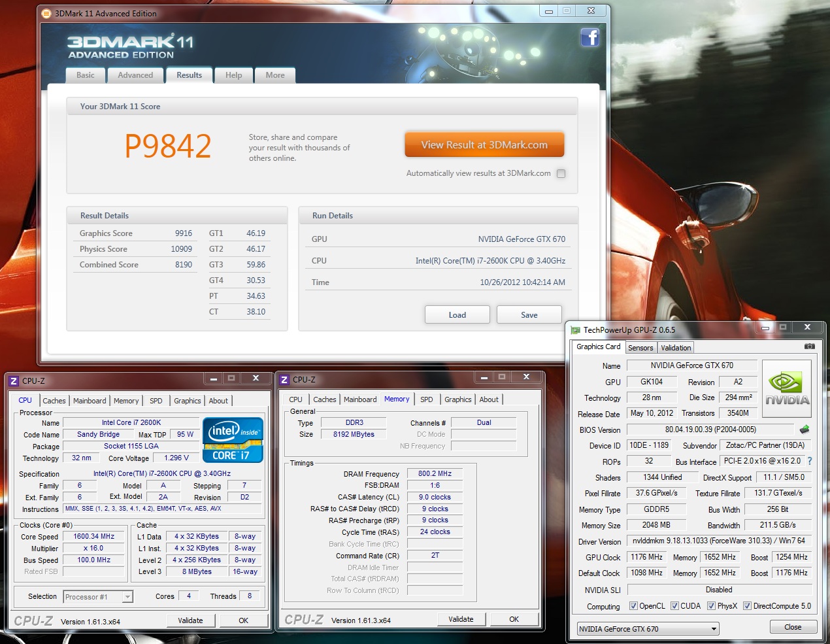Click the GPU Clock value 1176 MHz
The height and width of the screenshot is (644, 830).
646,557
